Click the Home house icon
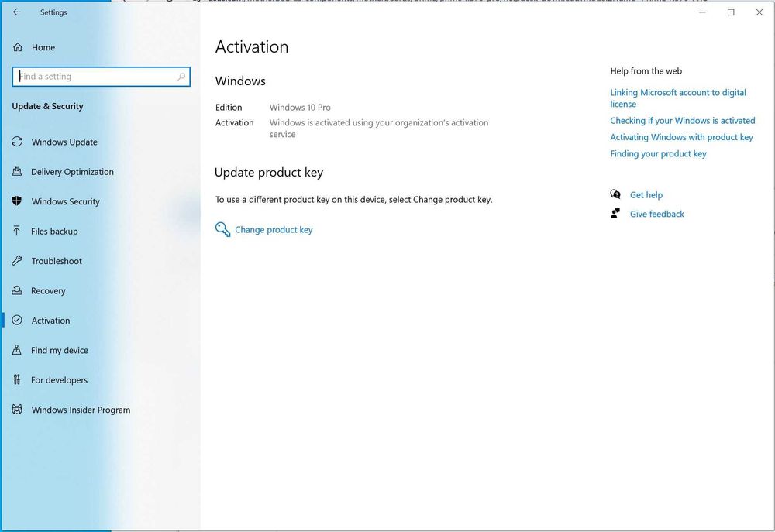The height and width of the screenshot is (532, 775). pos(18,47)
